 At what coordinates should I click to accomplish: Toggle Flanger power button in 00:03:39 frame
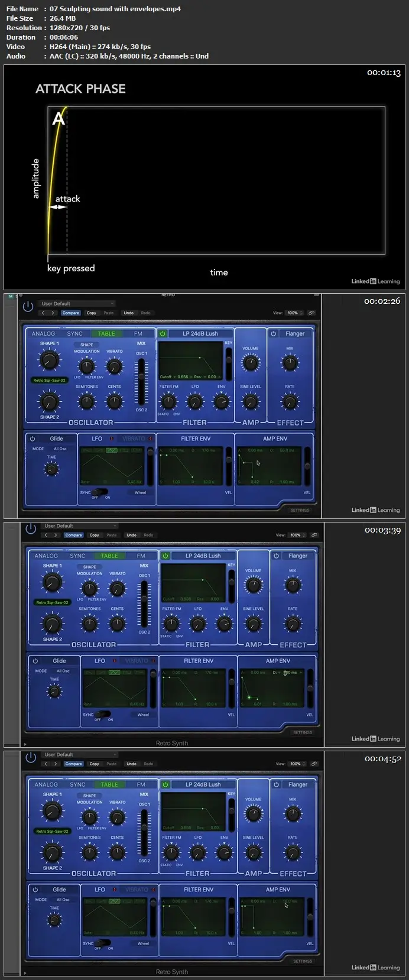click(277, 556)
